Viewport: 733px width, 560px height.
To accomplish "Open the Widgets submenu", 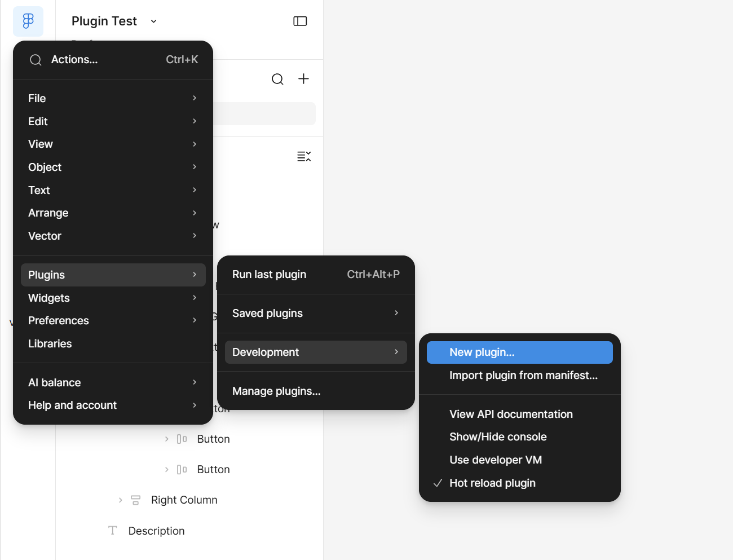I will 113,298.
